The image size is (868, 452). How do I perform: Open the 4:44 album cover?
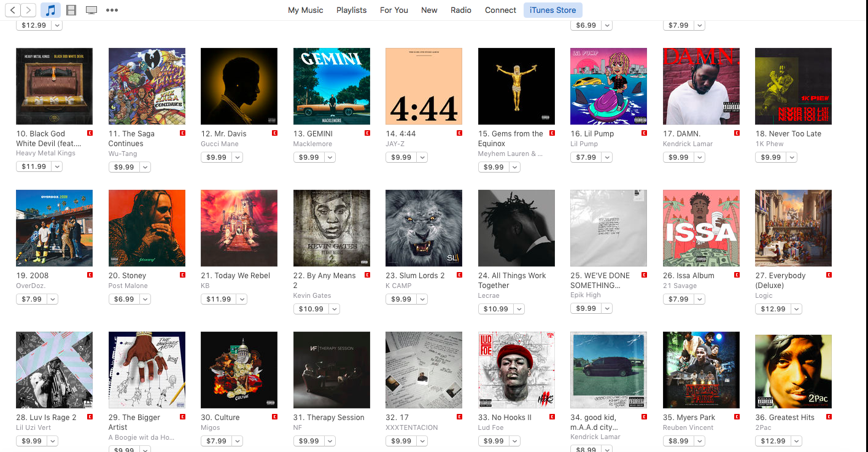click(424, 87)
